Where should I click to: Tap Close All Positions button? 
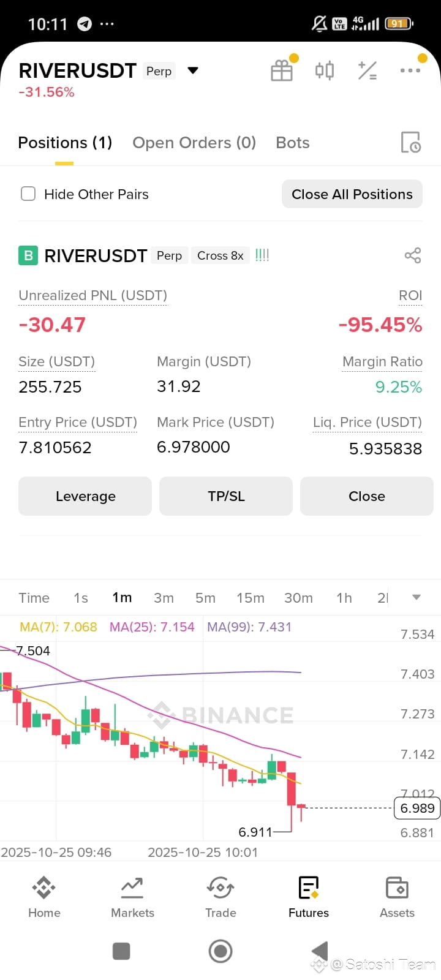click(x=352, y=194)
